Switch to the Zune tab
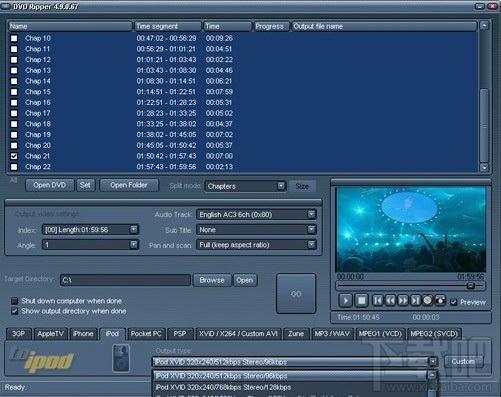This screenshot has height=397, width=501. pos(296,334)
